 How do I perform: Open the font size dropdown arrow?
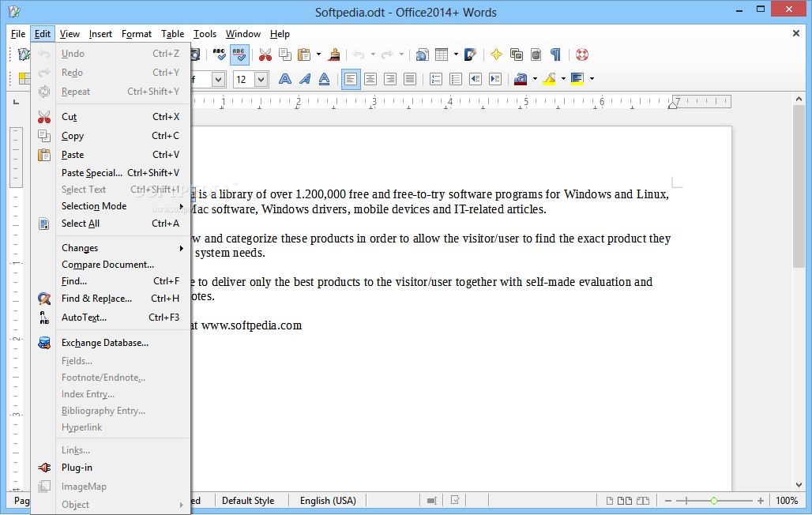pyautogui.click(x=261, y=79)
